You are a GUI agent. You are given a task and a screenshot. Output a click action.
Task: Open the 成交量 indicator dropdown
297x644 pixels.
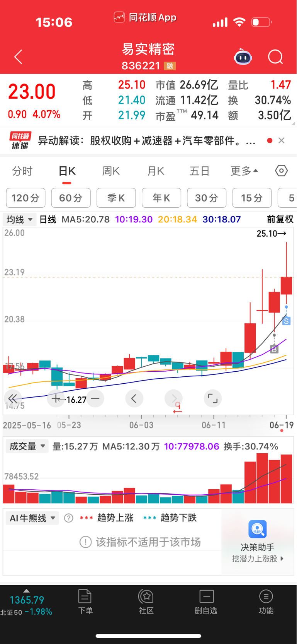point(27,446)
